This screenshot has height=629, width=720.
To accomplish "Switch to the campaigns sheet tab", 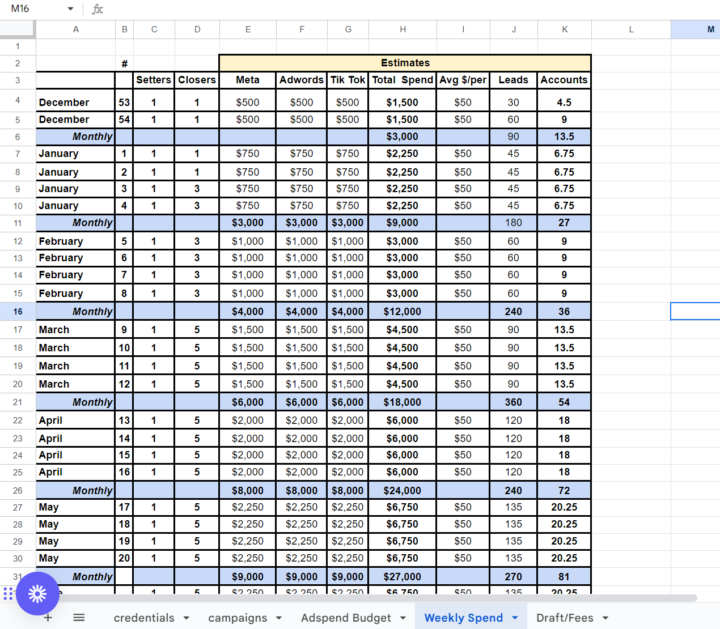I will (x=237, y=618).
